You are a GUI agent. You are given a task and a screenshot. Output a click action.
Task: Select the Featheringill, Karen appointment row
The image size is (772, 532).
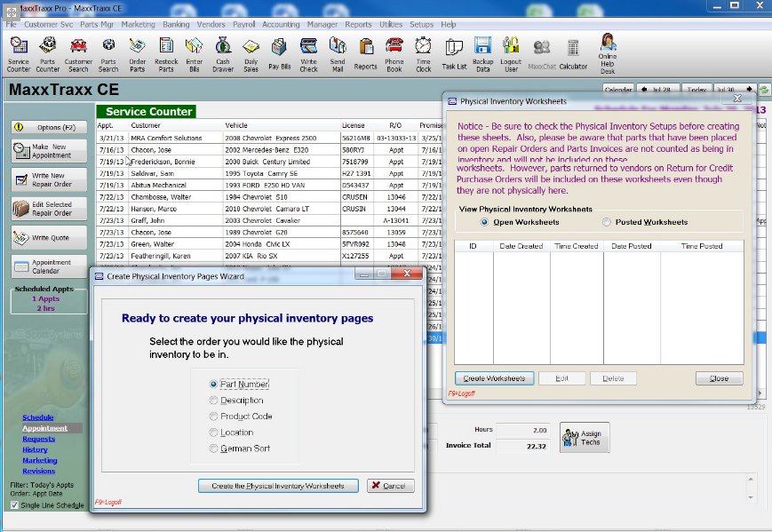tap(269, 256)
